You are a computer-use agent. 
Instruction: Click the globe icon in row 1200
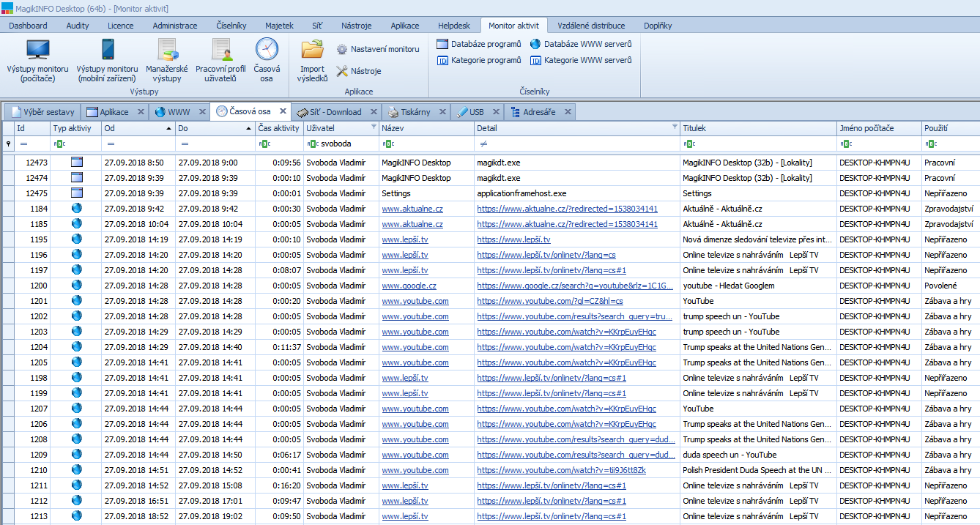pos(77,285)
